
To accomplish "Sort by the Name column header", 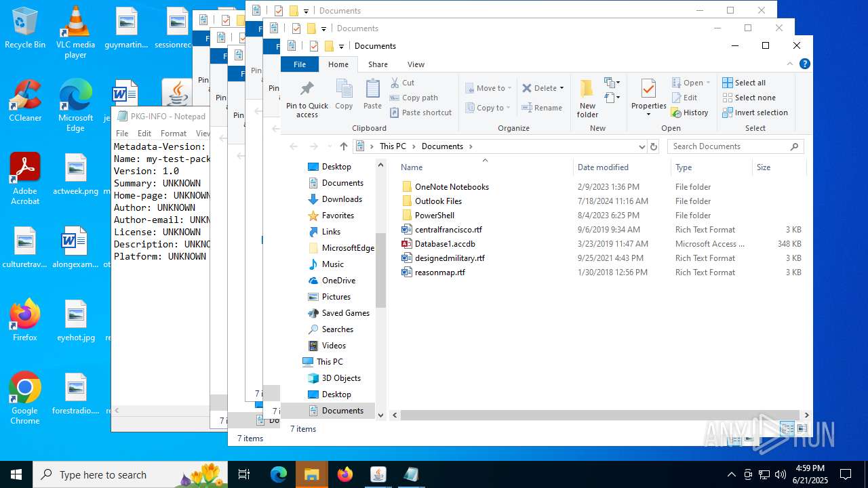I will pos(484,167).
